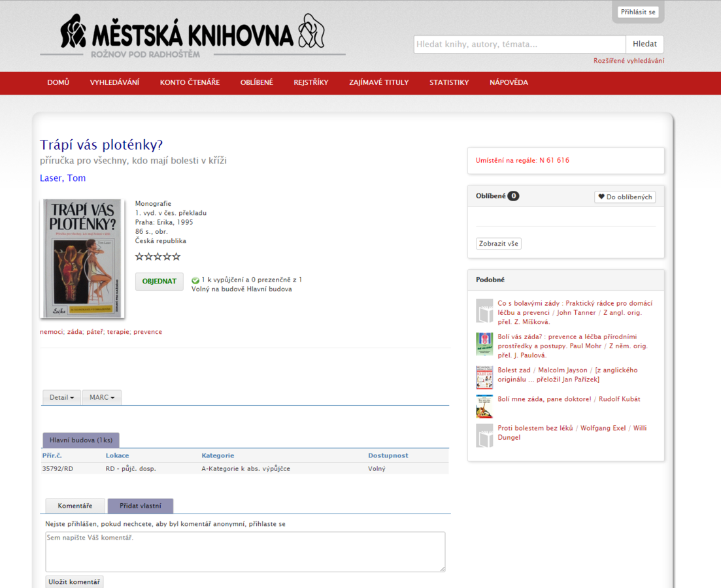Sort by the Dostupnost column header

(x=388, y=455)
